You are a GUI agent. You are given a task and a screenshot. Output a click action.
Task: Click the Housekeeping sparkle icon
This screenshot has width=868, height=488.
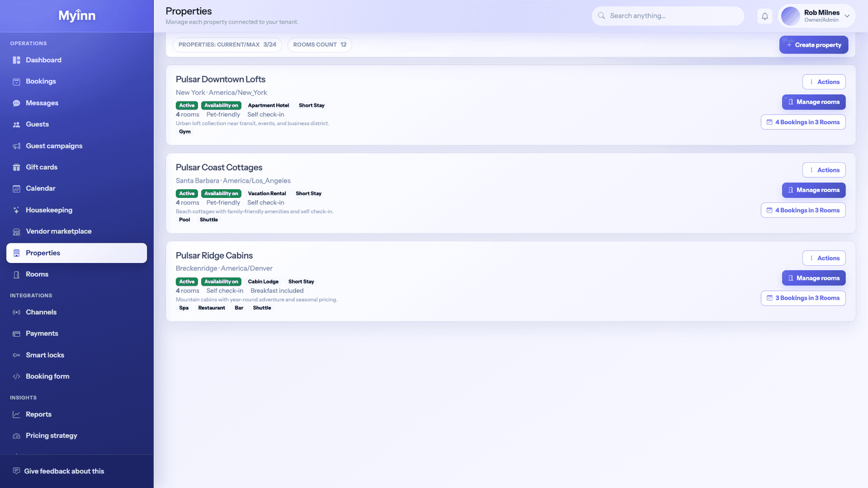click(x=16, y=210)
